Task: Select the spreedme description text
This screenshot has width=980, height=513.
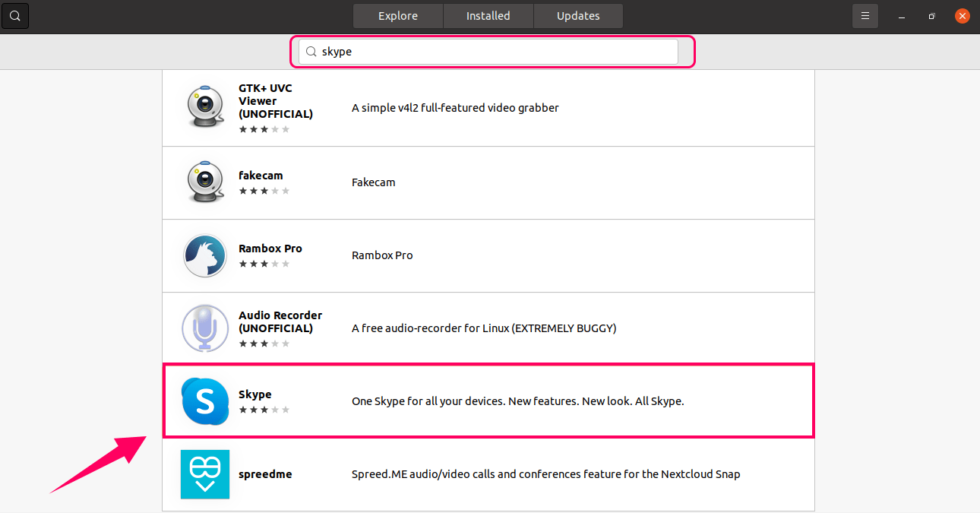Action: [x=545, y=474]
